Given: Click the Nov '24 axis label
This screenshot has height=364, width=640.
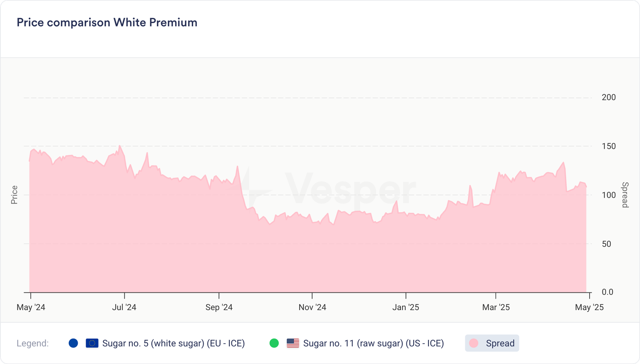Looking at the screenshot, I should [x=312, y=307].
